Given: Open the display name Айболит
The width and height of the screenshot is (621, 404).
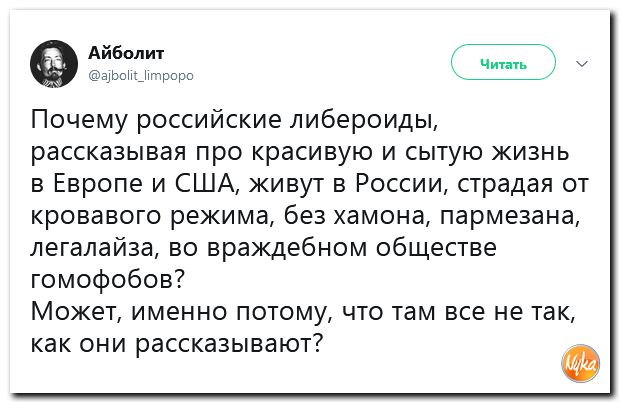Looking at the screenshot, I should (126, 52).
